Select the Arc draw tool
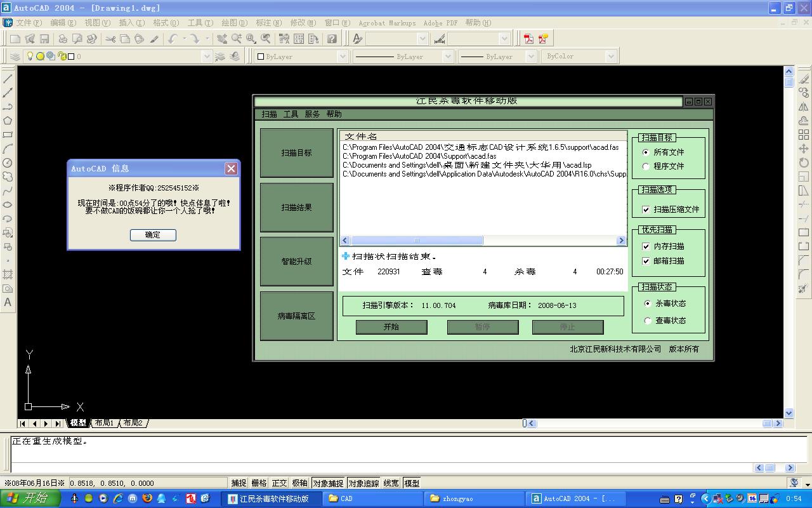812x508 pixels. click(8, 149)
